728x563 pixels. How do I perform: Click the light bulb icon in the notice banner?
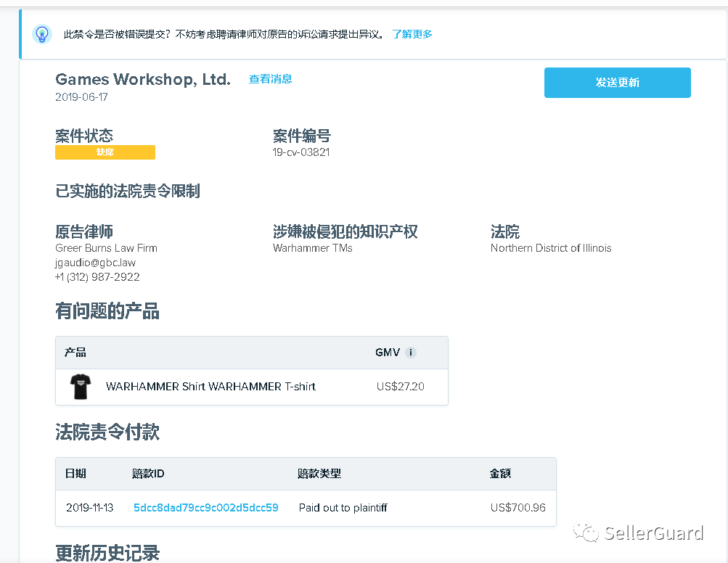tap(41, 33)
